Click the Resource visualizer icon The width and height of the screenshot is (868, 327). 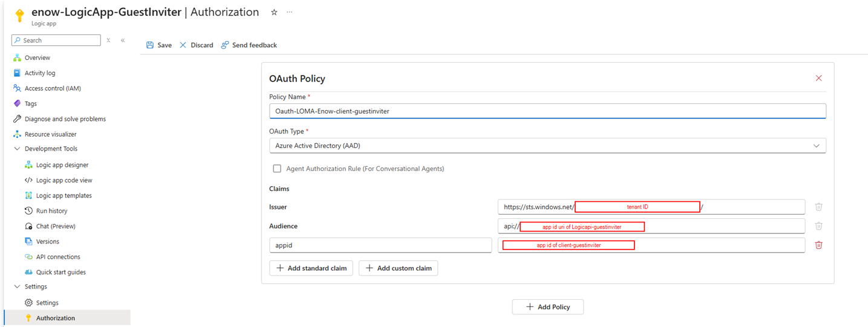point(17,134)
